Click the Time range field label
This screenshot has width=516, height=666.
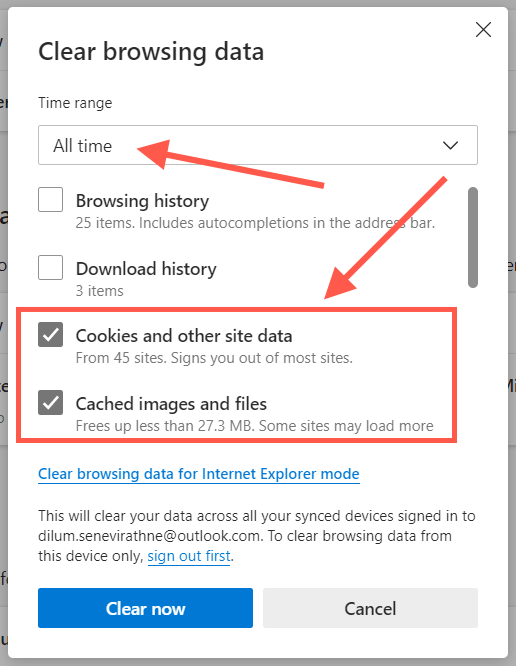[75, 103]
